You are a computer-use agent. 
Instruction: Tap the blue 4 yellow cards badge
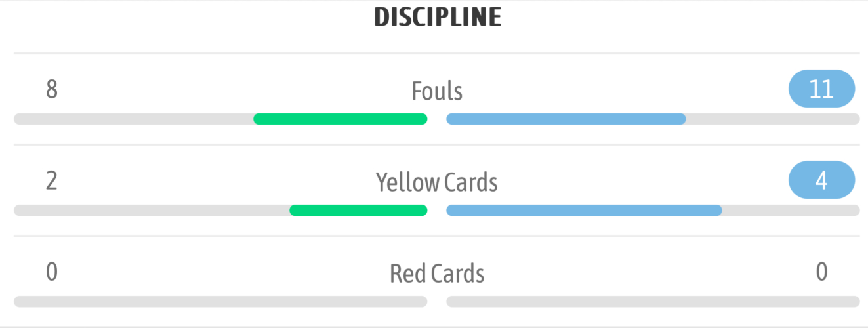click(x=821, y=180)
